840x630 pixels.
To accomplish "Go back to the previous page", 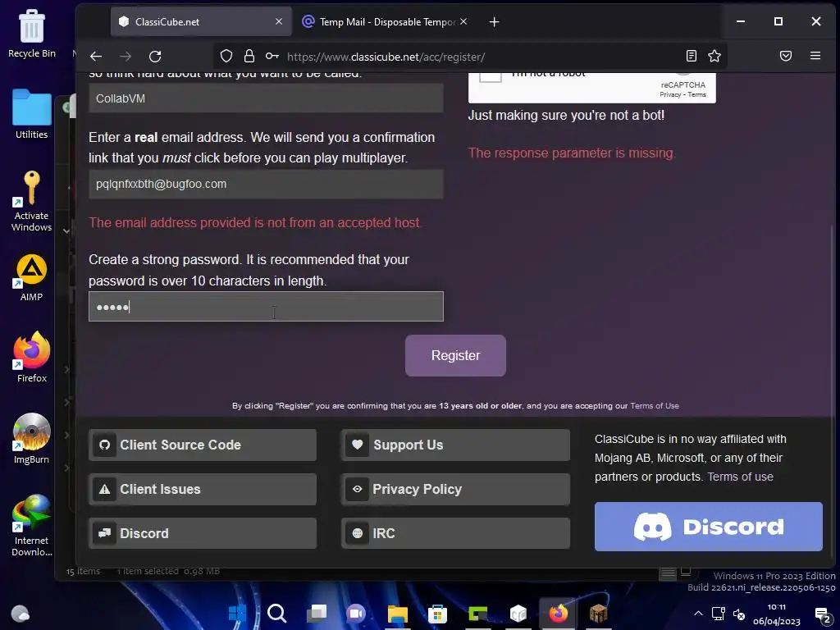I will pyautogui.click(x=96, y=57).
